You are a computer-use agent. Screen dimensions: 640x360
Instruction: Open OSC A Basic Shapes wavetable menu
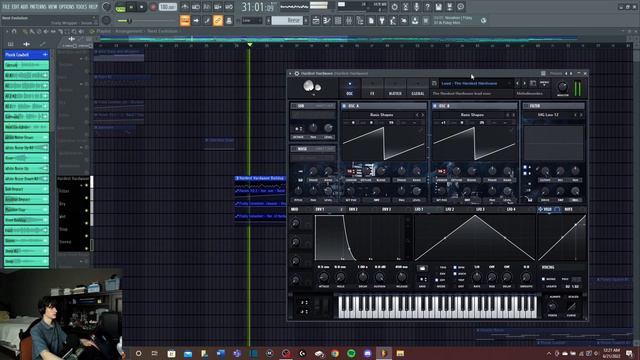[382, 115]
